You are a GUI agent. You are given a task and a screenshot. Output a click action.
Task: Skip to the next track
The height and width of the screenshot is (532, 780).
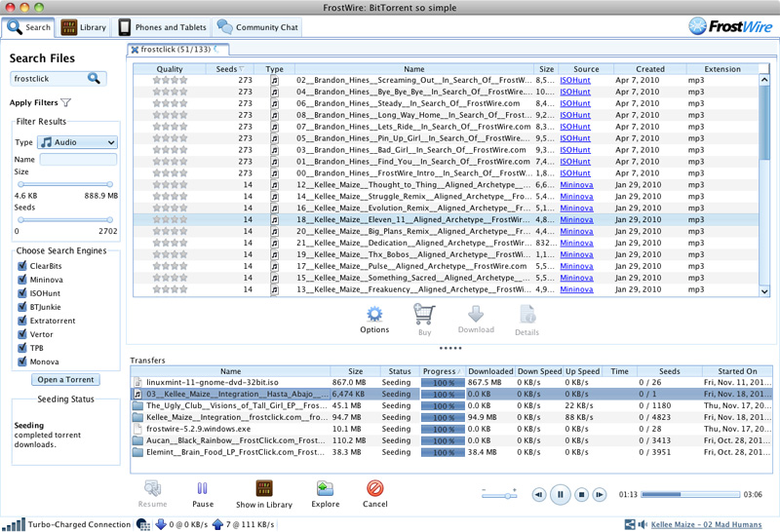coord(600,495)
